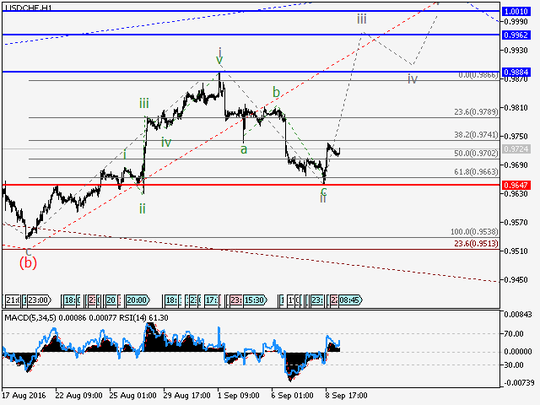Viewport: 540px width, 405px height.
Task: Click the 0.9450 price scale value
Action: (x=516, y=280)
